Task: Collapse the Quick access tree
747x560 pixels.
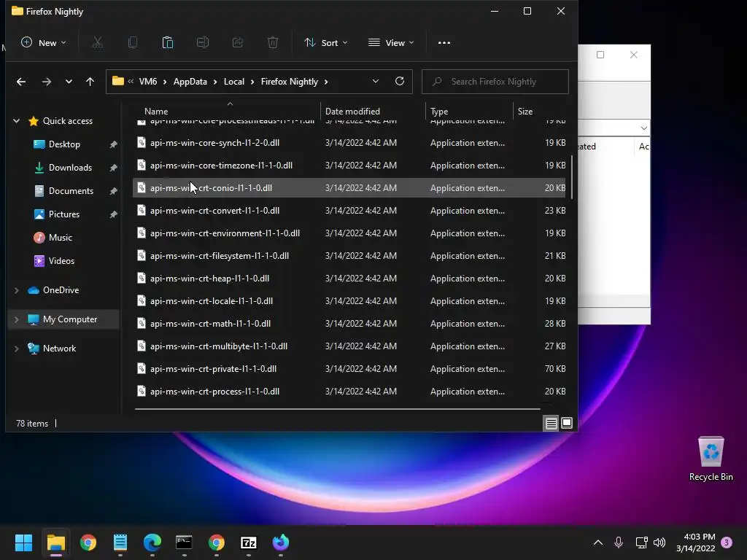Action: click(x=16, y=121)
